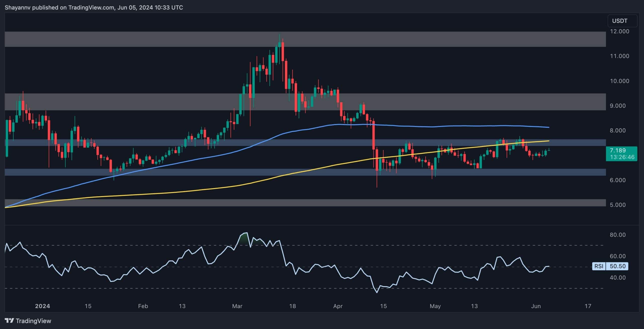Click the 12.000 price axis label

(619, 31)
